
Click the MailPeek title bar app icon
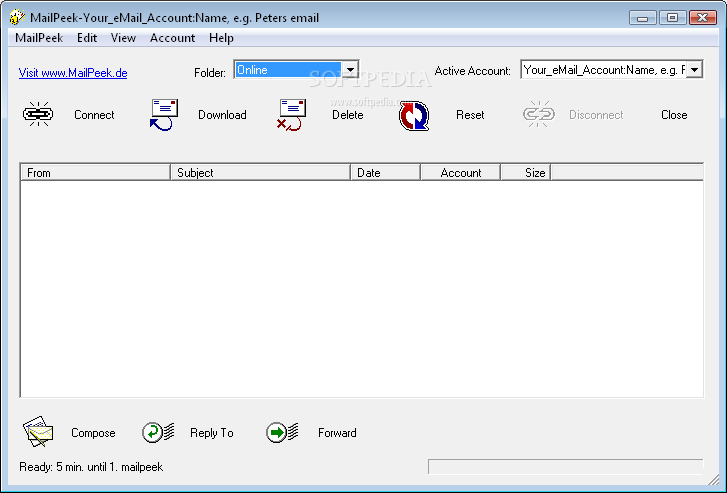tap(17, 17)
